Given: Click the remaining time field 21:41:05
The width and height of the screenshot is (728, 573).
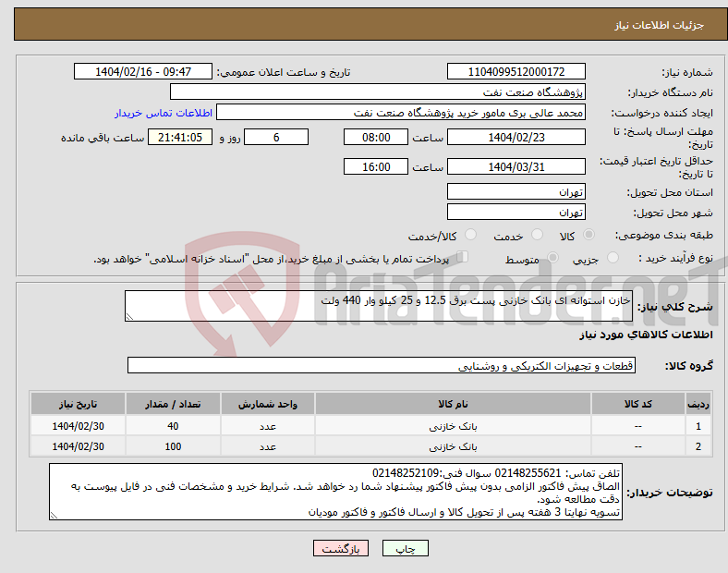Looking at the screenshot, I should coord(180,137).
